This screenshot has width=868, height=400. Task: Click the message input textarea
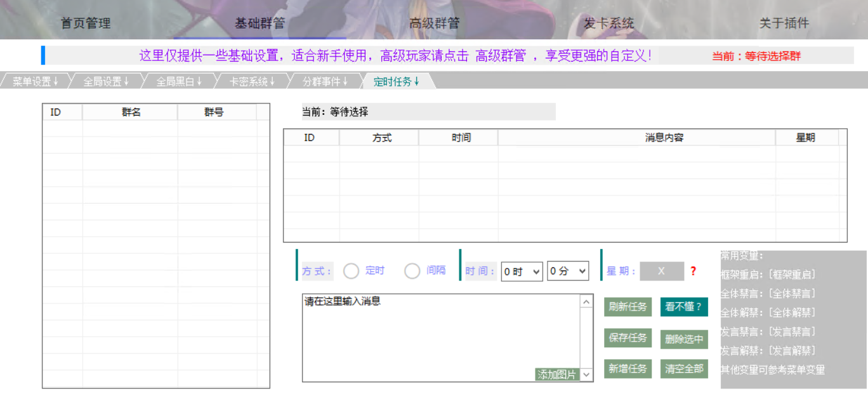[442, 338]
